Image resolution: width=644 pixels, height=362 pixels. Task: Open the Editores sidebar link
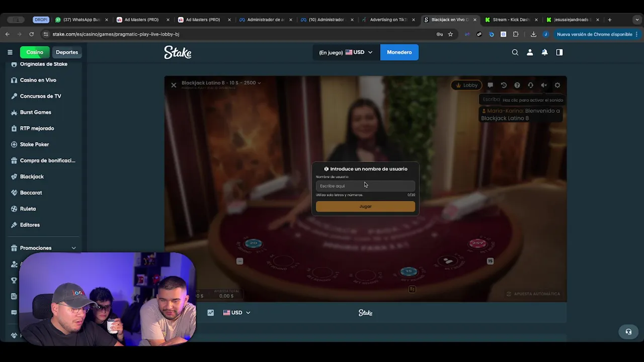click(30, 225)
